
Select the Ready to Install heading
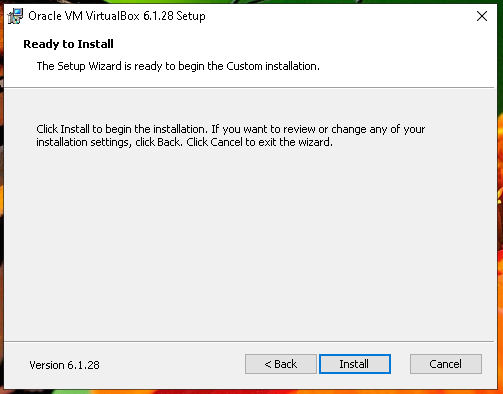[68, 44]
